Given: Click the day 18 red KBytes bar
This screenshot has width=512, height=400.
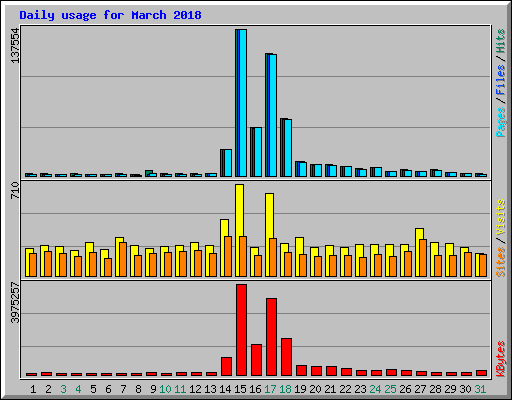Looking at the screenshot, I should click(286, 357).
